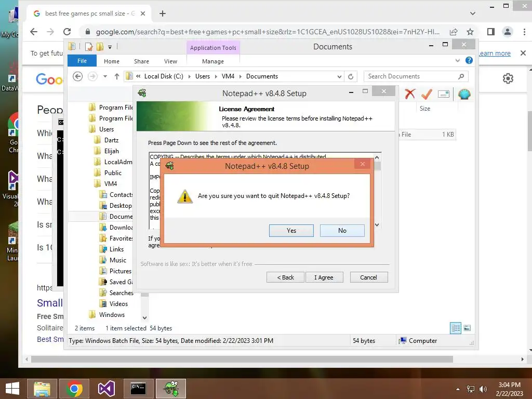The height and width of the screenshot is (399, 532).
Task: Click the search magnifier icon in explorer
Action: click(461, 76)
